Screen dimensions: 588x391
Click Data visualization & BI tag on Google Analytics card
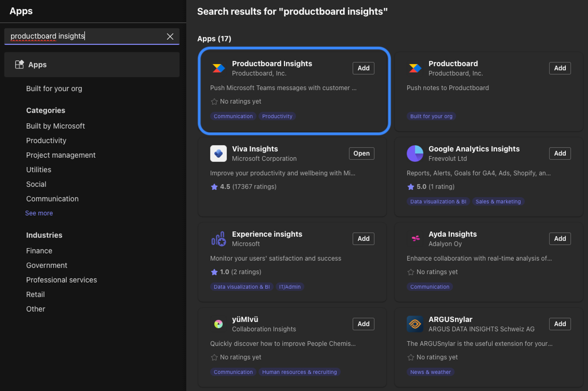point(438,201)
